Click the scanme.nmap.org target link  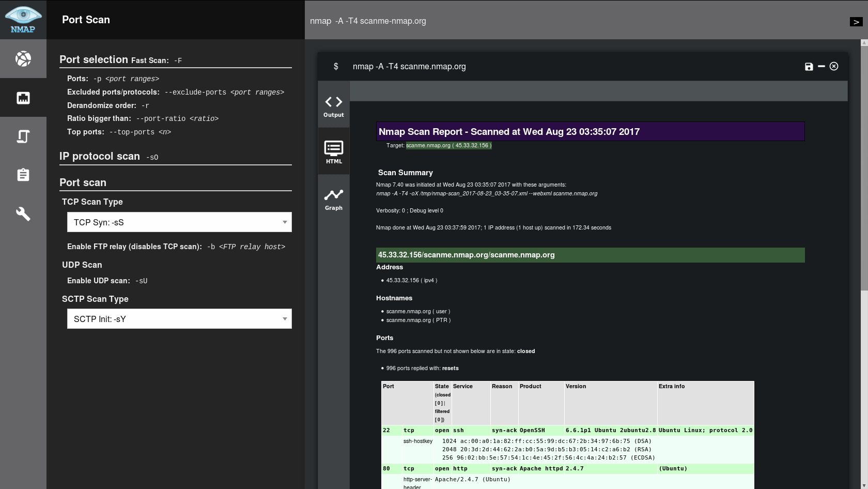448,146
